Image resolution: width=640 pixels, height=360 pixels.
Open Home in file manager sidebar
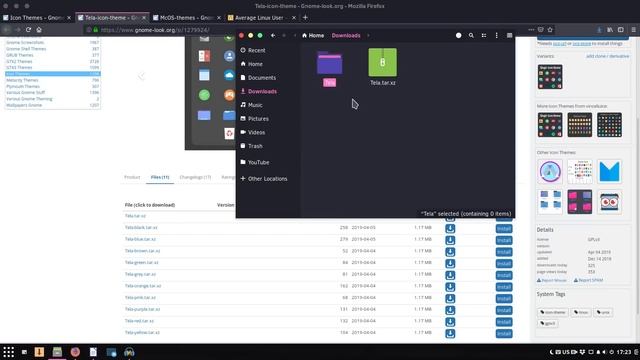(x=252, y=64)
